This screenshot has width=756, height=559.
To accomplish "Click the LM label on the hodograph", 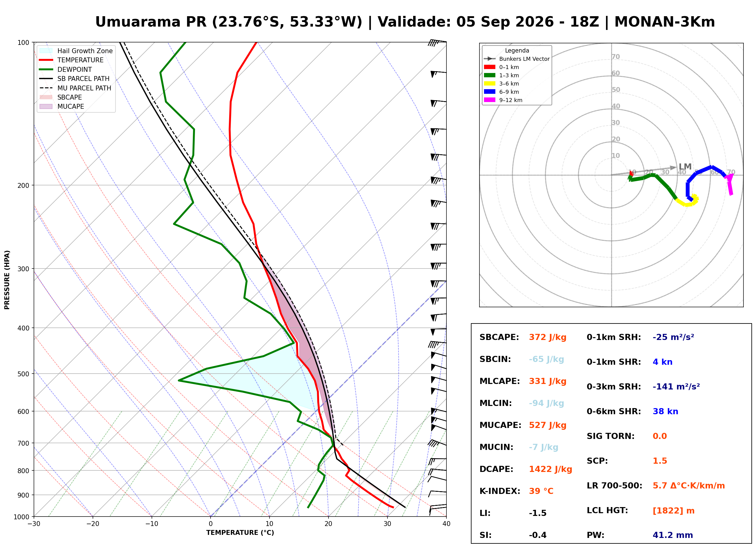I will [685, 167].
